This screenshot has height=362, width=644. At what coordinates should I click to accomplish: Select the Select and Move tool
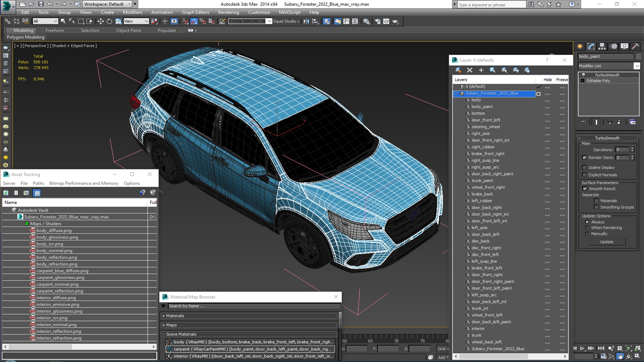coord(100,21)
